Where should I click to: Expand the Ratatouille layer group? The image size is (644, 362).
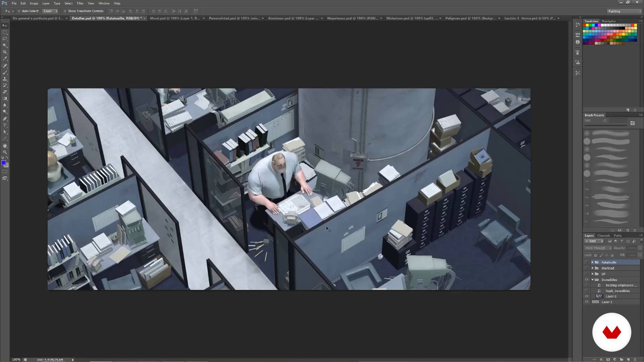592,262
